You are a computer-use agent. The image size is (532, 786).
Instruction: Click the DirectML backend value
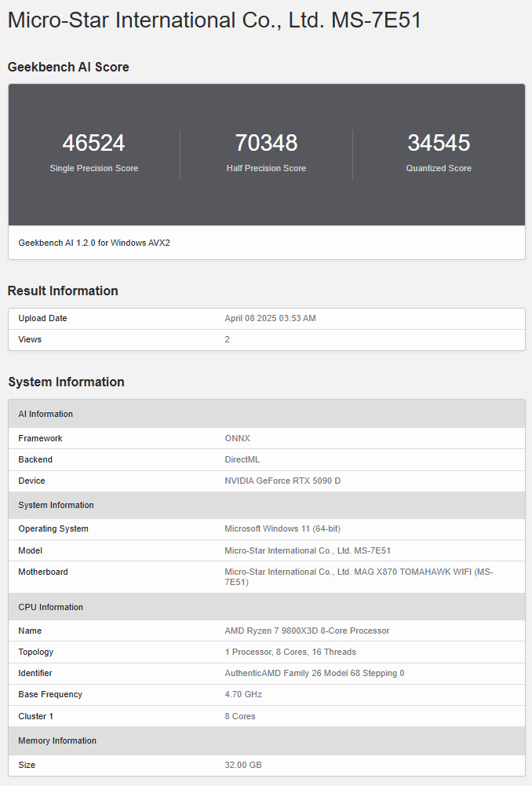tap(242, 459)
